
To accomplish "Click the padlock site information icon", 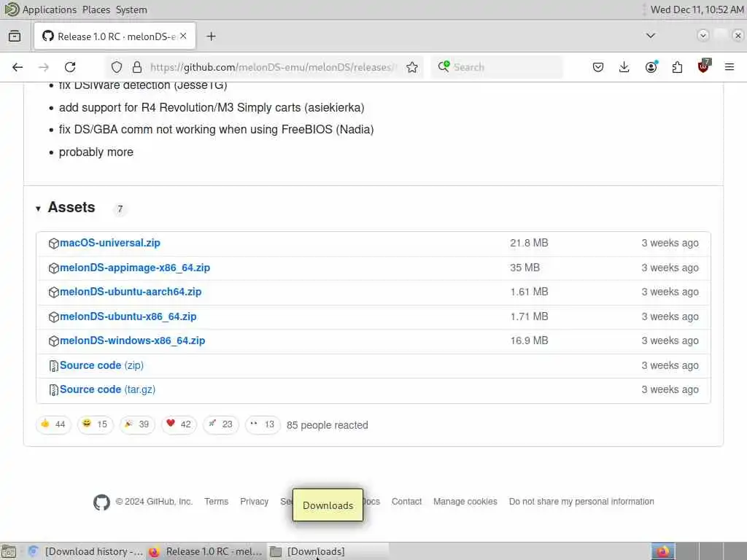I will click(x=137, y=67).
